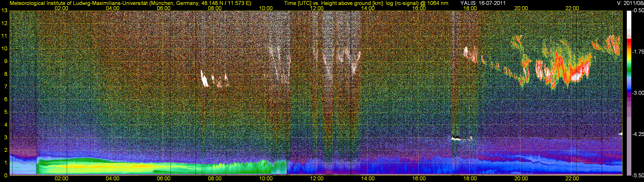Viewport: 644px width, 182px height.
Task: Click the 2. height axis label
Action: 6,150
